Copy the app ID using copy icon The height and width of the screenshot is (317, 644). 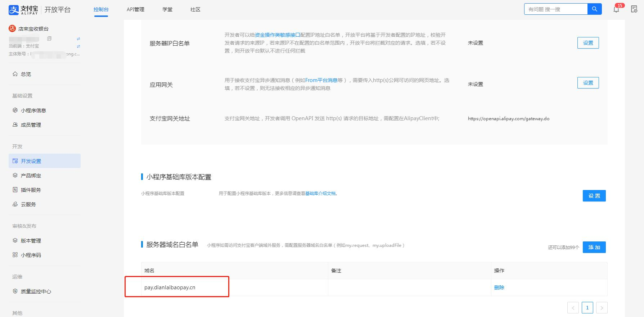(x=49, y=39)
